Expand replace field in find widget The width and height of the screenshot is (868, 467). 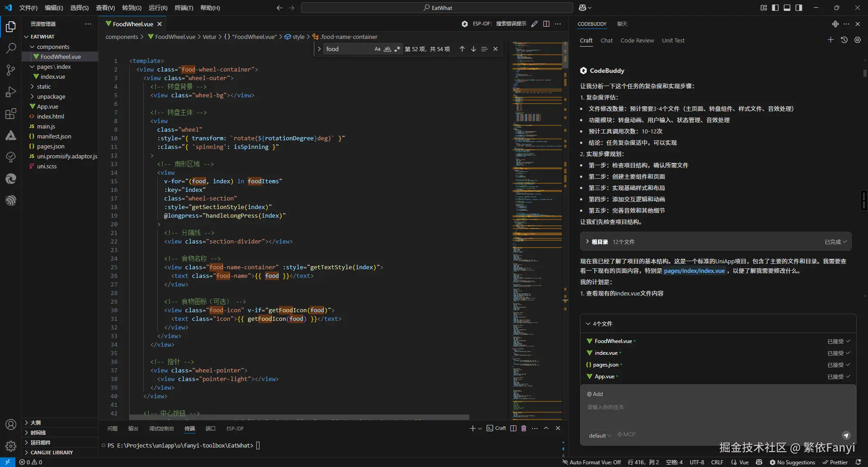pyautogui.click(x=319, y=49)
